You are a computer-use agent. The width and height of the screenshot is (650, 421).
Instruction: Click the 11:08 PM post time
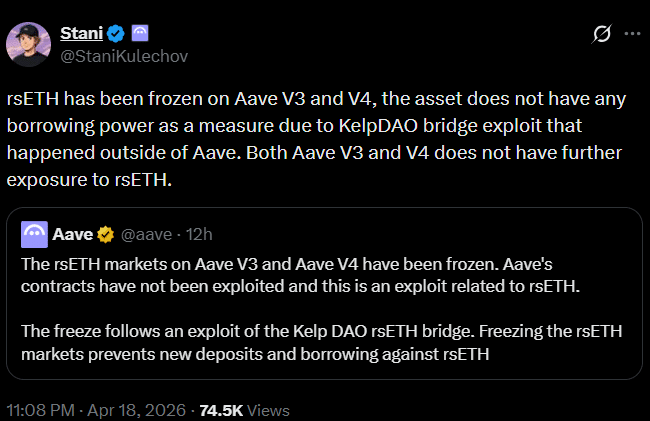40,410
